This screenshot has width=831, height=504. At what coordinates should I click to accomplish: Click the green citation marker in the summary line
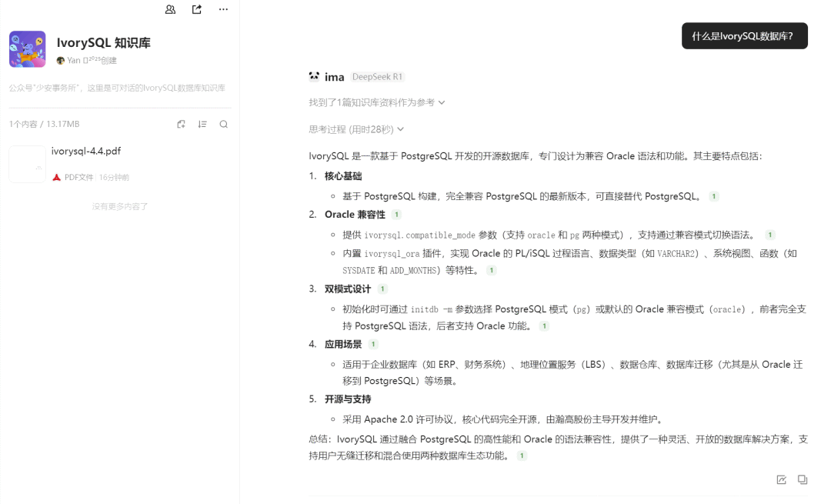click(x=522, y=456)
